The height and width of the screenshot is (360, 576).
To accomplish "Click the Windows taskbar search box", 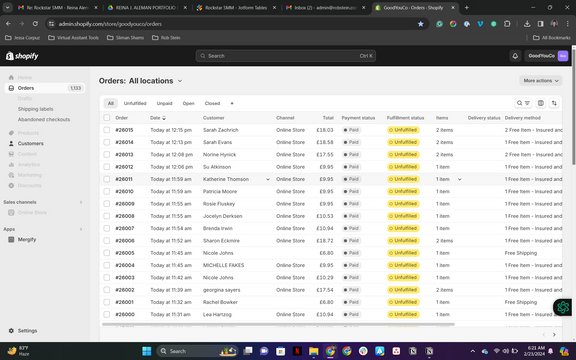I will click(x=198, y=351).
